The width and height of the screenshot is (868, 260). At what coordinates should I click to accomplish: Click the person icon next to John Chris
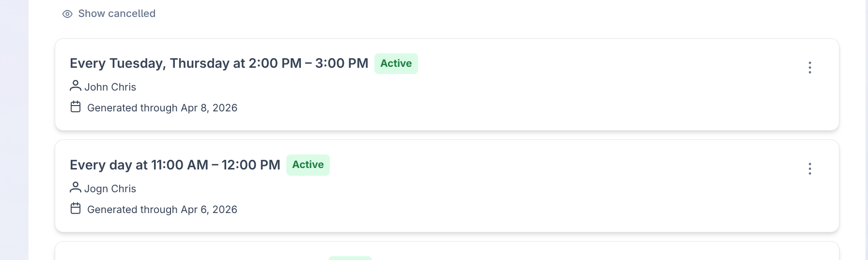(76, 86)
